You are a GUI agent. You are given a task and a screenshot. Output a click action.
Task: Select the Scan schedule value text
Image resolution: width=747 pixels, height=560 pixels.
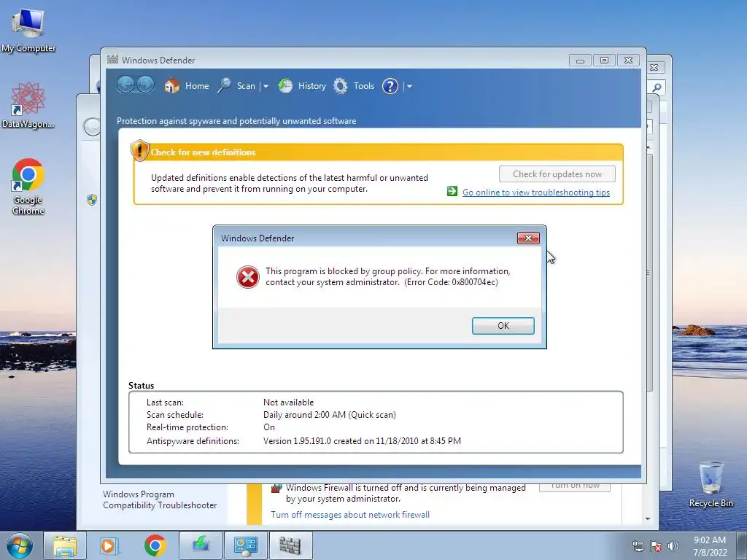pos(329,415)
